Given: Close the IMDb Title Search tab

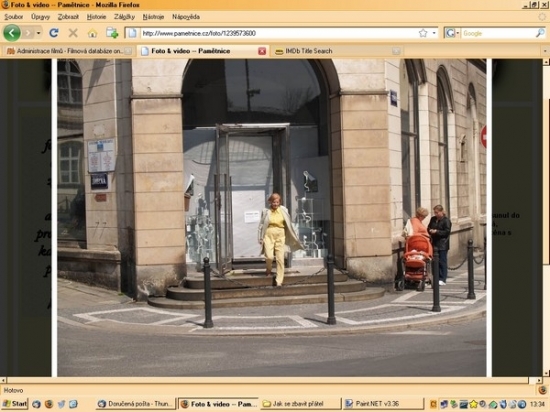Looking at the screenshot, I should 396,51.
